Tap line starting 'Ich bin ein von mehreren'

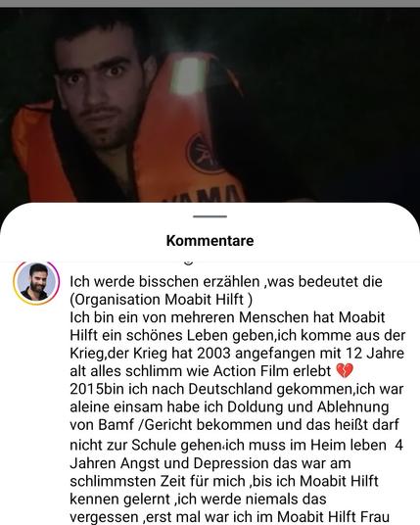tap(227, 317)
